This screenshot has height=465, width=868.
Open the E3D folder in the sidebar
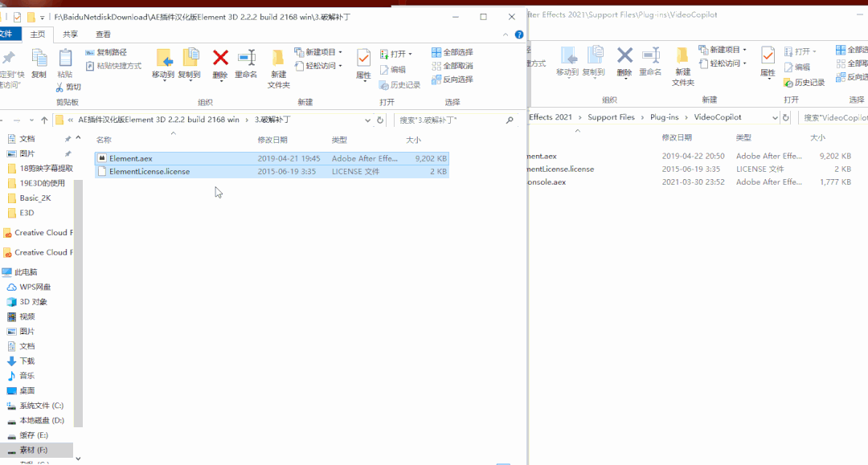click(x=27, y=213)
